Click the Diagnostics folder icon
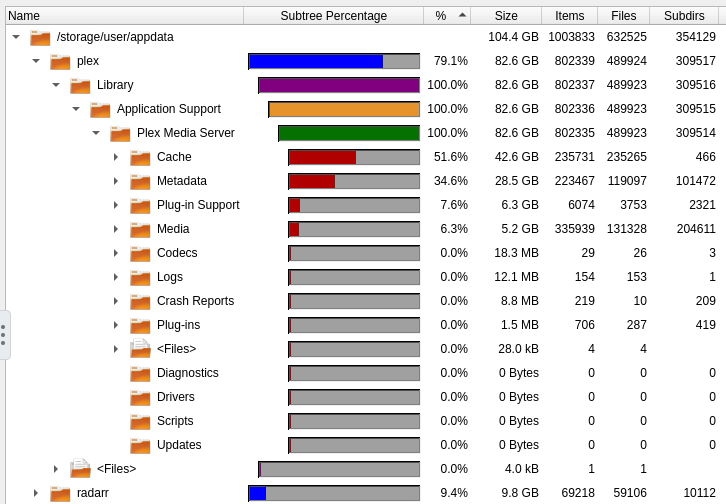Viewport: 726px width, 504px height. pos(140,374)
